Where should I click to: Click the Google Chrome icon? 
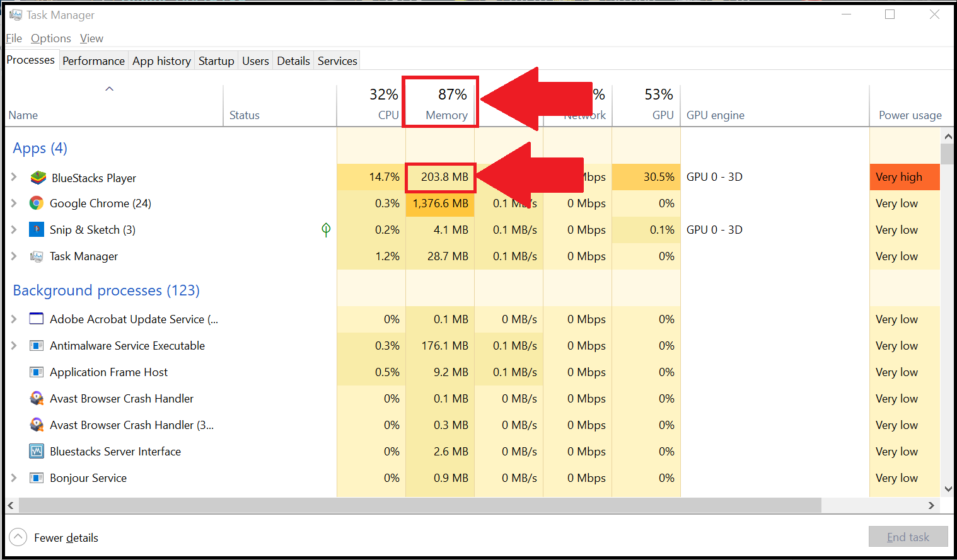[37, 203]
